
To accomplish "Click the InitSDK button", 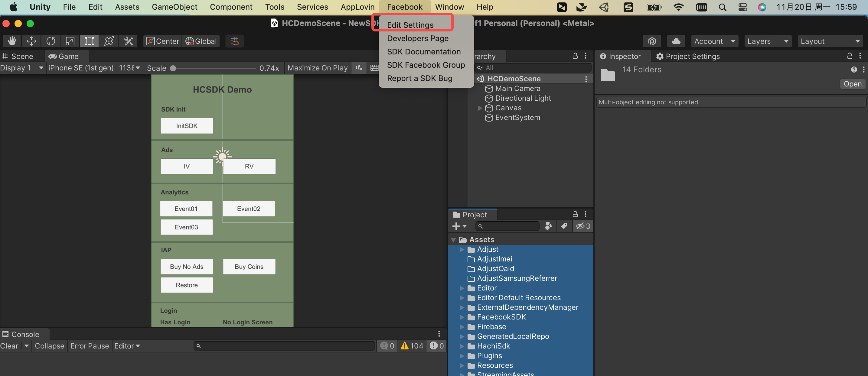I will (x=187, y=125).
